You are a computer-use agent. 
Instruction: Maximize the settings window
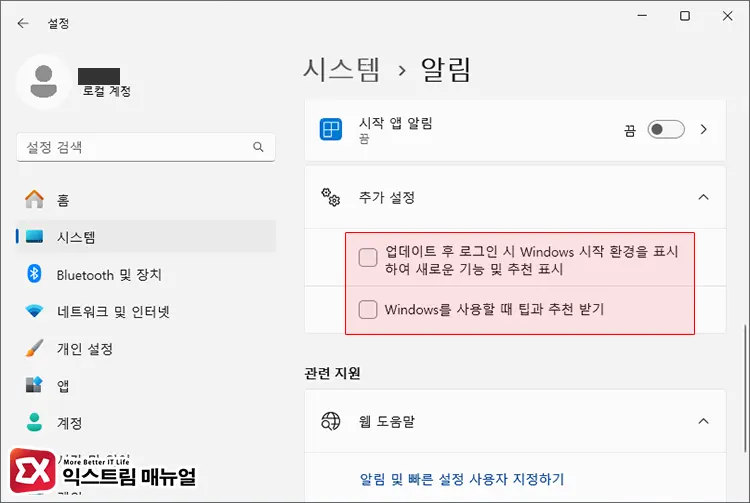pos(684,16)
